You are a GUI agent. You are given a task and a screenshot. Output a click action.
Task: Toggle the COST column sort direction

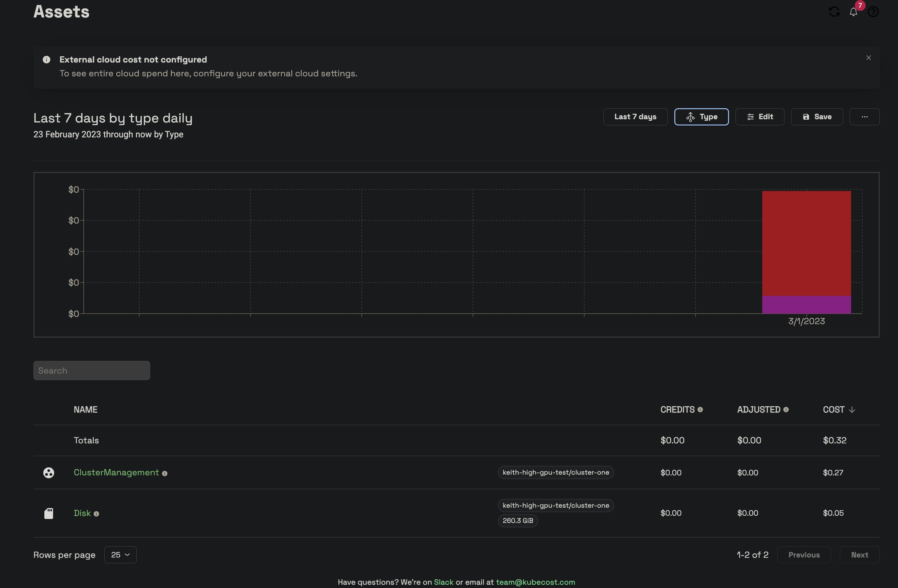pyautogui.click(x=852, y=409)
